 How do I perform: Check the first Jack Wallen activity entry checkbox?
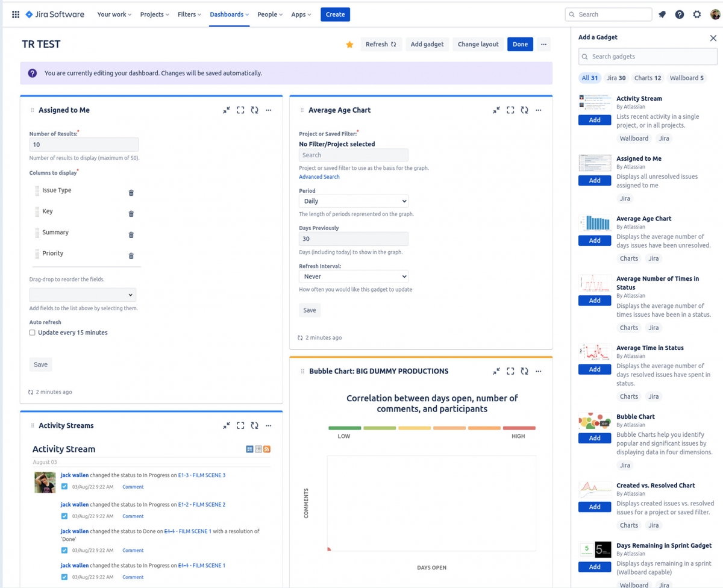click(x=64, y=486)
